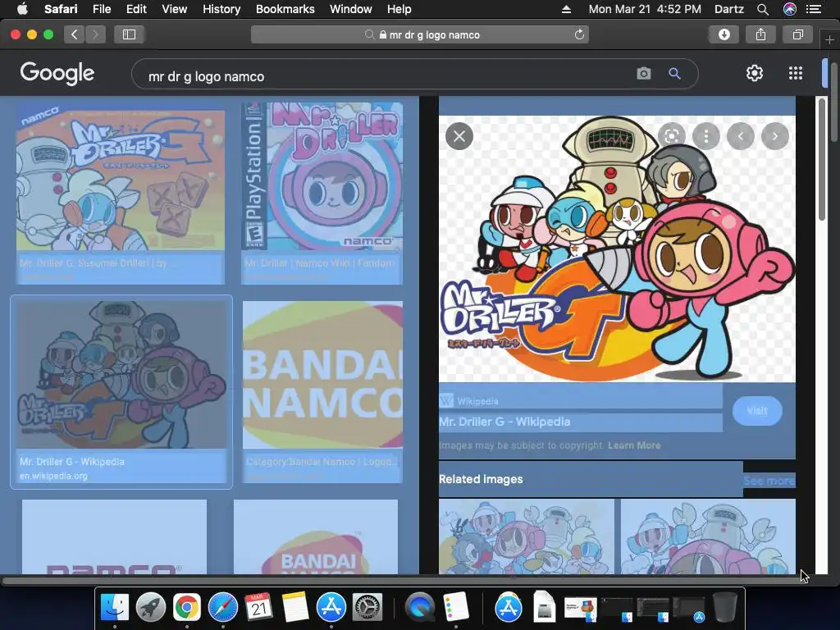Screen dimensions: 840x630
Task: Open the File menu
Action: coord(102,9)
